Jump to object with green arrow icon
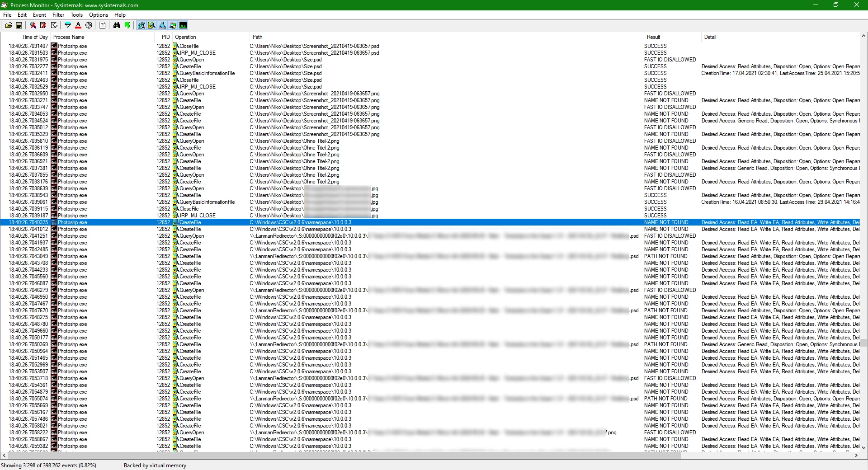 127,25
